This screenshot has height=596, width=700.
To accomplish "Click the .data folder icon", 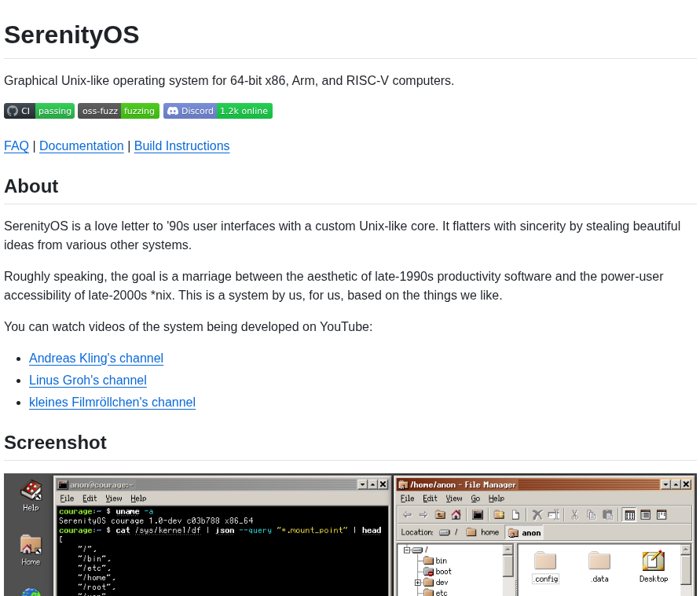I will [x=599, y=561].
